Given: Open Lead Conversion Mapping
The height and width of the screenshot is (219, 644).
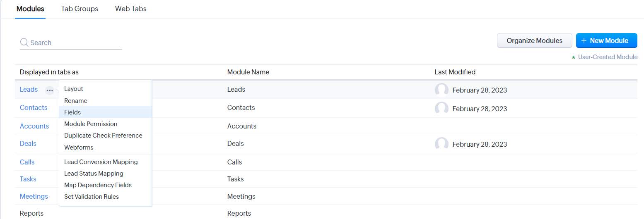Looking at the screenshot, I should [x=101, y=162].
